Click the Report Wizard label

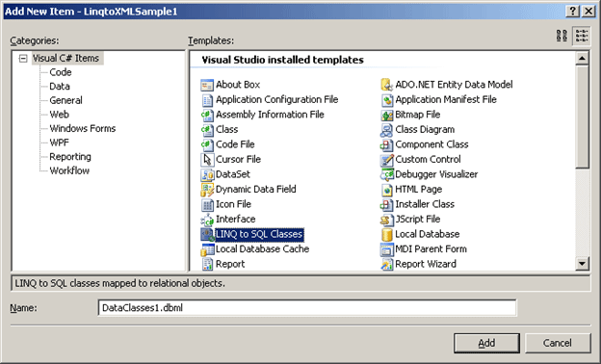coord(426,264)
